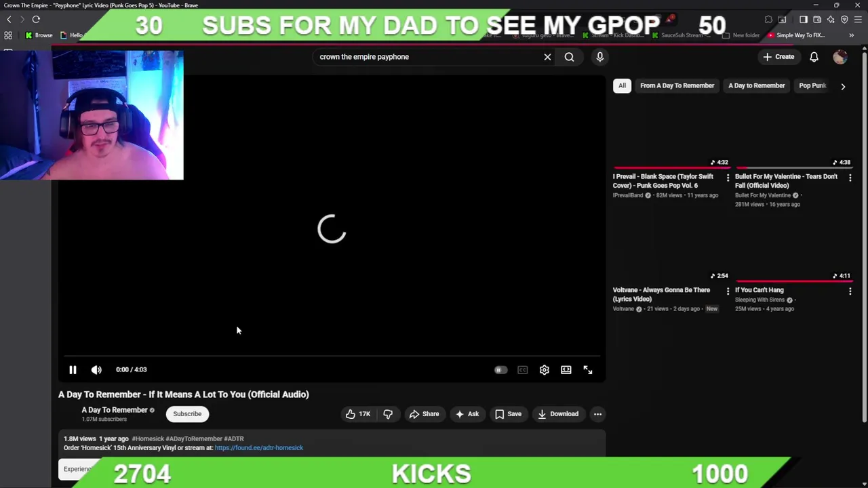
Task: Toggle the autoplay switch
Action: (x=500, y=370)
